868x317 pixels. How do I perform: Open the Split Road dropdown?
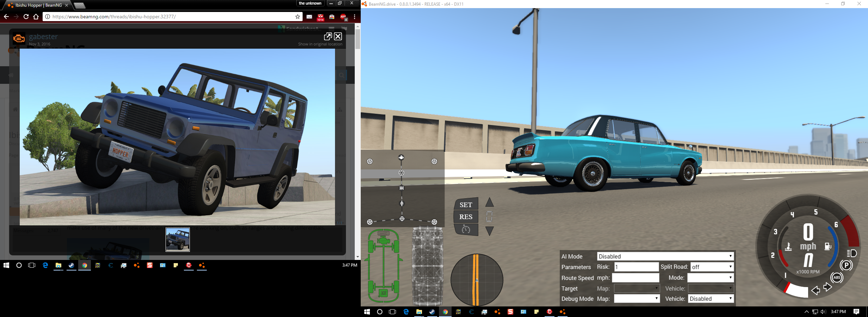712,267
